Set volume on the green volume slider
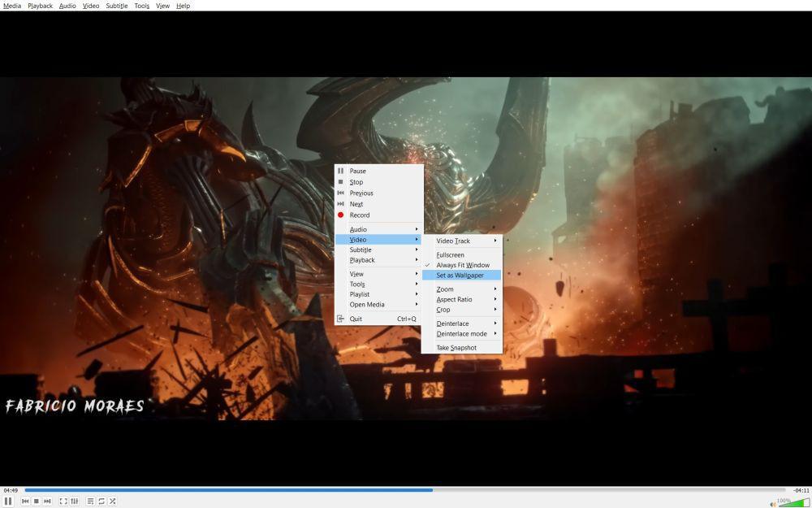 coord(793,502)
